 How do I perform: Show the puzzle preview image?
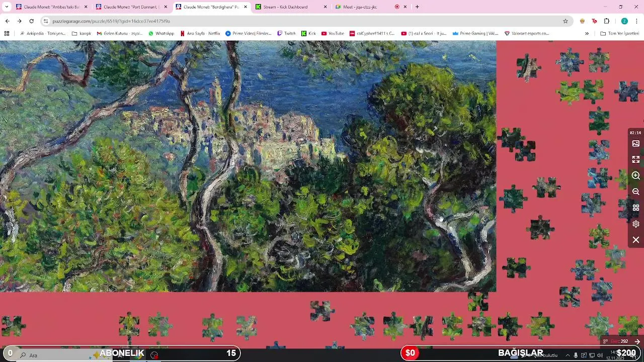click(636, 144)
